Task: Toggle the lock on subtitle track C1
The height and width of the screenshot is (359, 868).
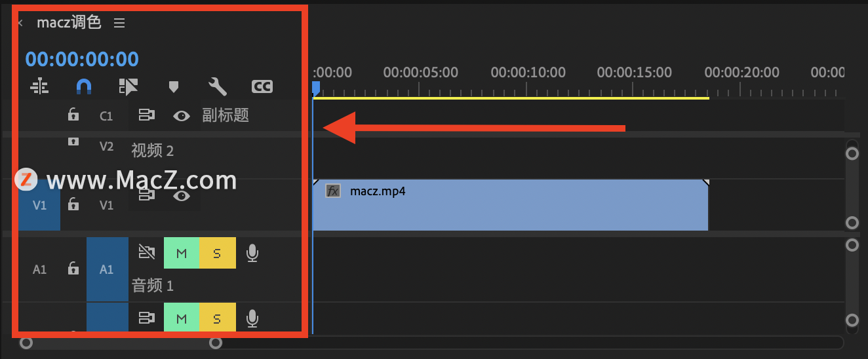Action: [73, 115]
